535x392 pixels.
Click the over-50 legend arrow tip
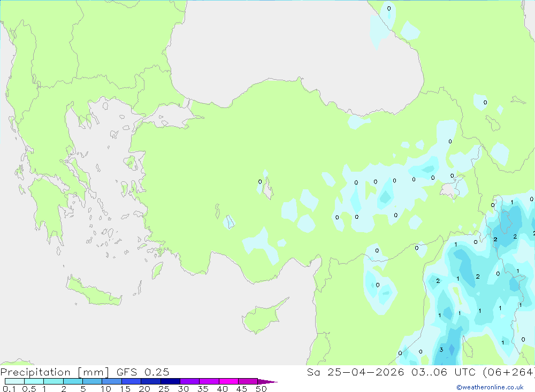tap(267, 381)
